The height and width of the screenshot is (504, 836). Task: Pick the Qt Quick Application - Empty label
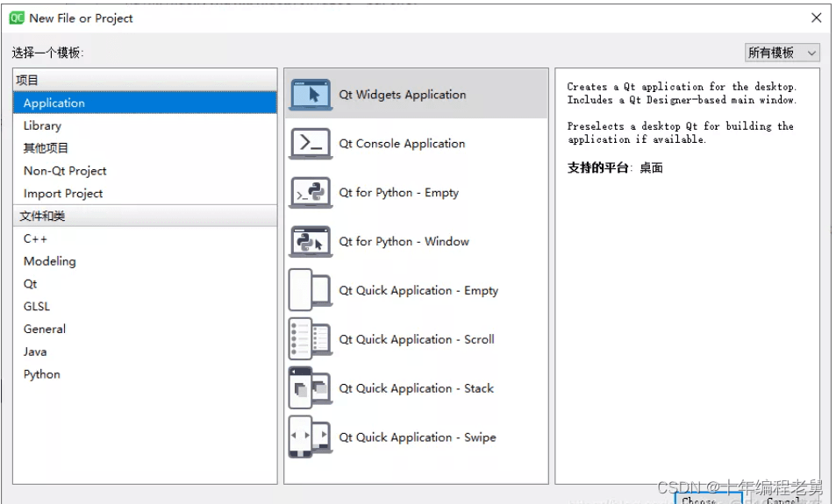click(418, 290)
